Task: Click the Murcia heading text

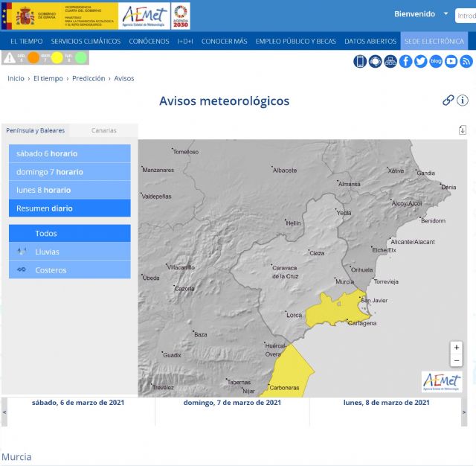Action: (x=16, y=457)
